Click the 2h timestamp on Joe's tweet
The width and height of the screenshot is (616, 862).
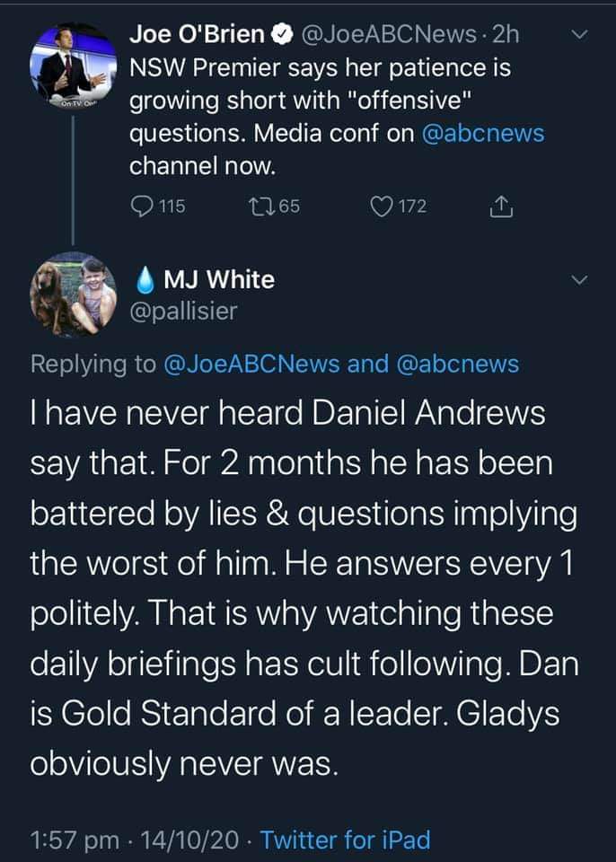point(506,35)
